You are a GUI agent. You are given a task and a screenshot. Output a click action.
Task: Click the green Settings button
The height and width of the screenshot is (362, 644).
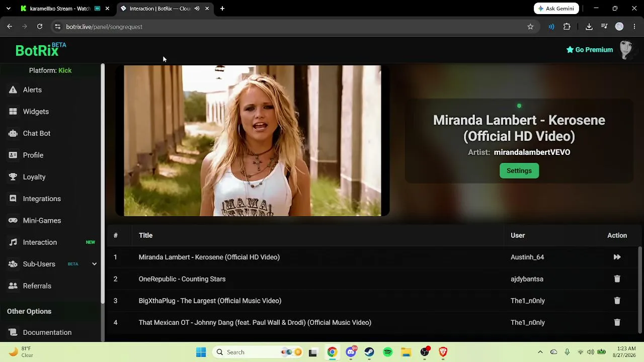point(519,171)
